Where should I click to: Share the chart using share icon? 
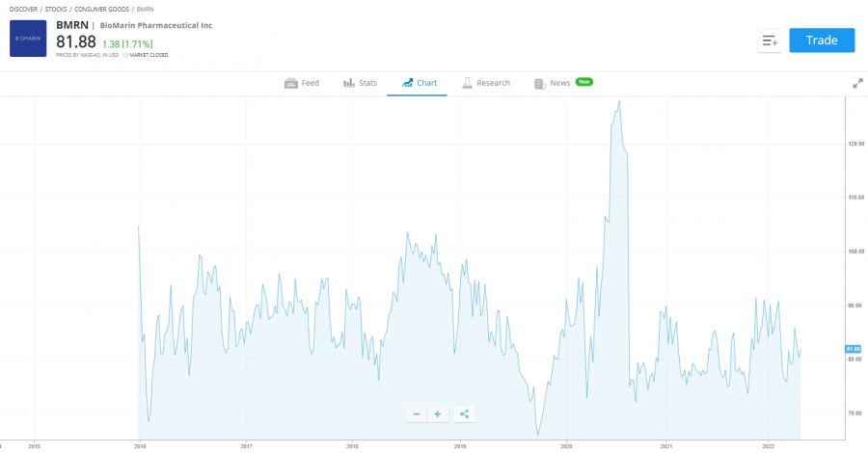464,413
